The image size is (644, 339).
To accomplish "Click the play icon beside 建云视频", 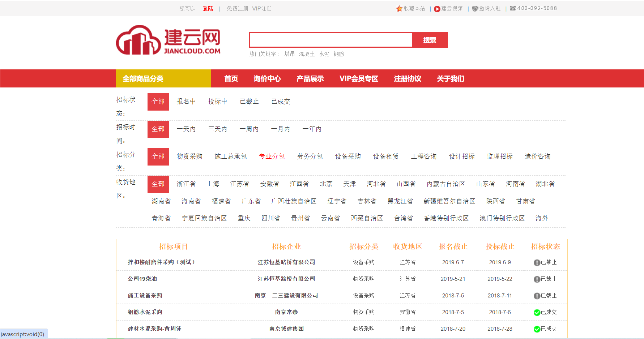I will pos(437,9).
